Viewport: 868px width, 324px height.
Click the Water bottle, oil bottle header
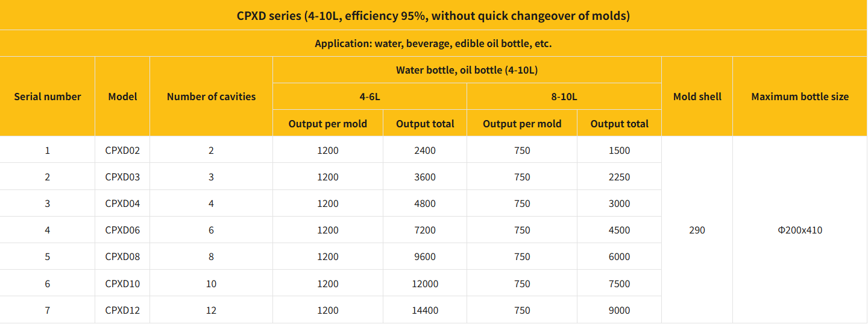coord(467,70)
